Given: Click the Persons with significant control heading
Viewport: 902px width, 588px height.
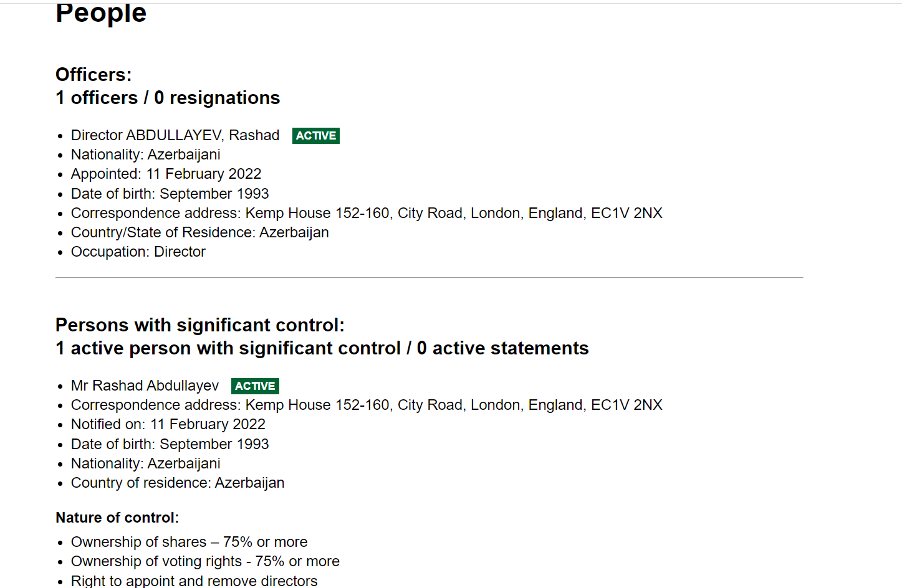Looking at the screenshot, I should (x=199, y=325).
